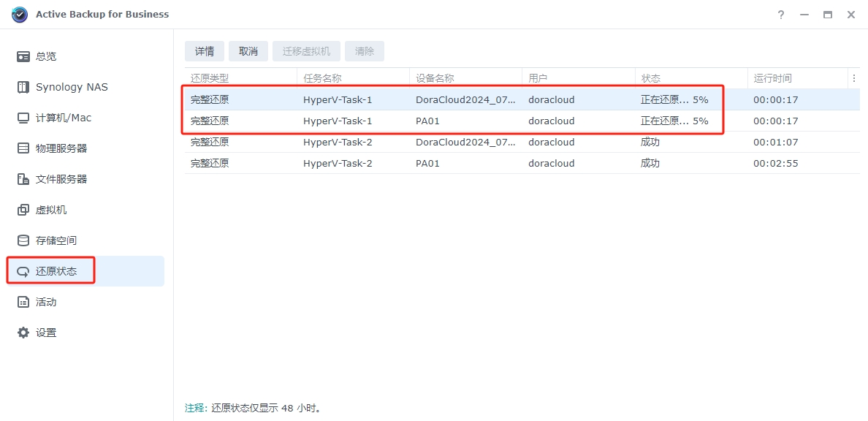Click the monitor icon for 计算机/Mac

pyautogui.click(x=23, y=118)
